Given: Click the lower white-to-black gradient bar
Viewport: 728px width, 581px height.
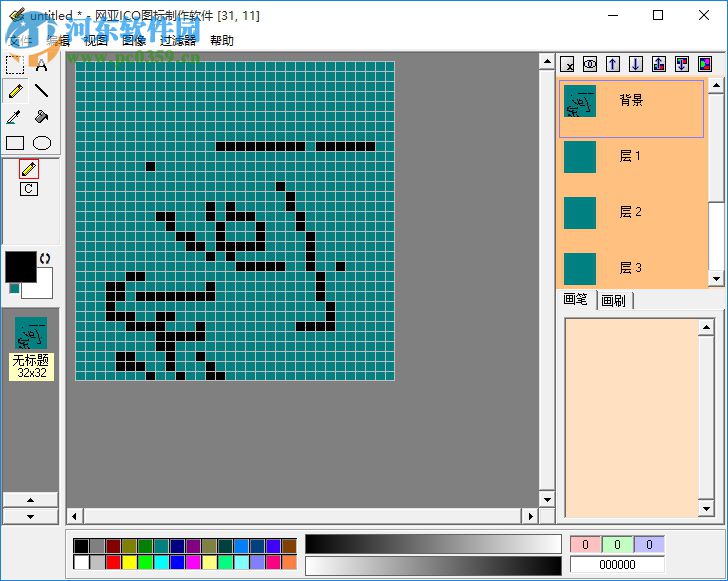Looking at the screenshot, I should pyautogui.click(x=433, y=565).
